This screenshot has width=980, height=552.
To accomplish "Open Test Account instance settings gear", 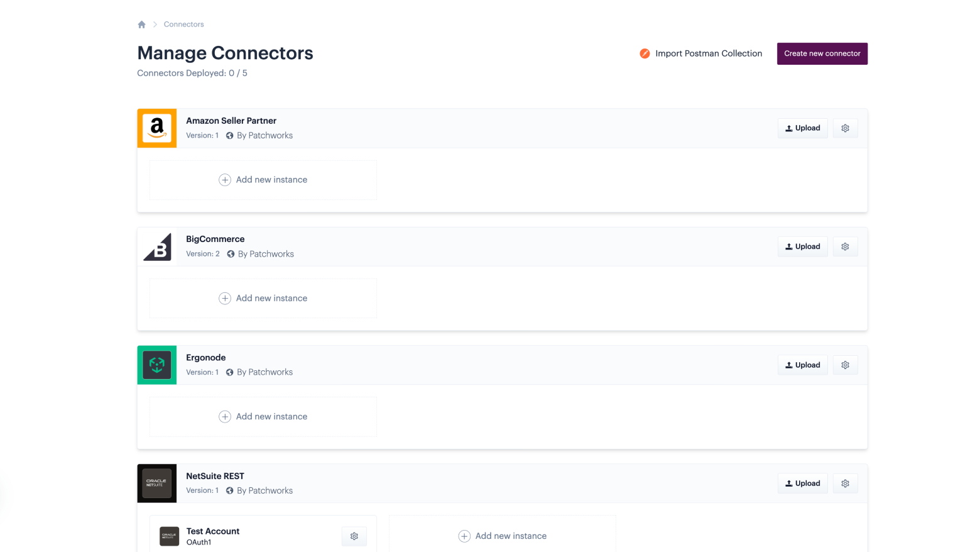I will point(354,536).
